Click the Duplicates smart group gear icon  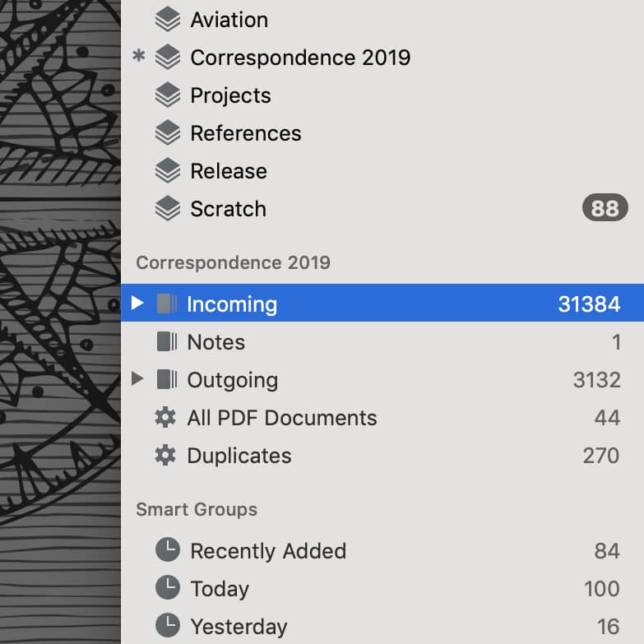(x=165, y=456)
